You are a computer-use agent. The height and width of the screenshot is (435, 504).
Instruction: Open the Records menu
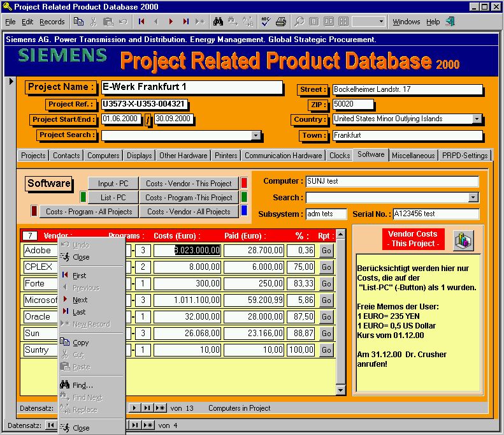(x=52, y=22)
